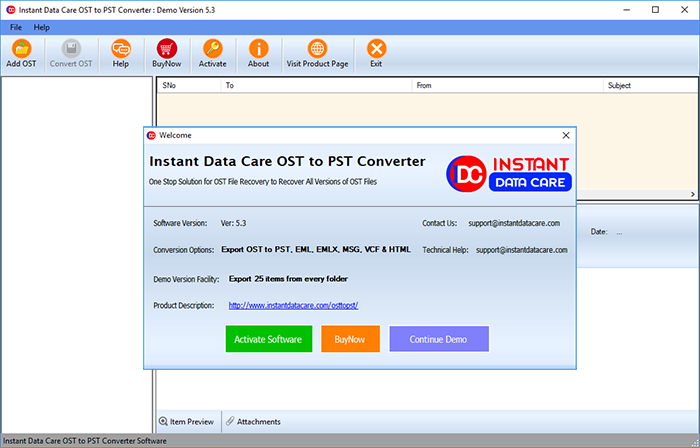This screenshot has width=700, height=448.
Task: Click the To column header
Action: pyautogui.click(x=316, y=85)
